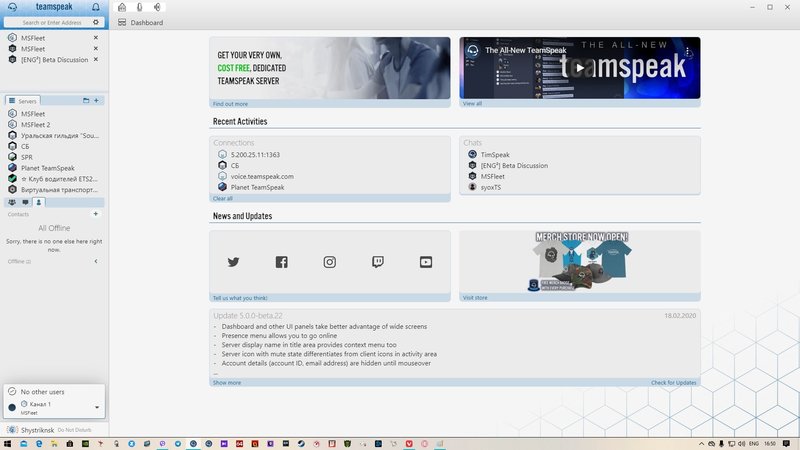800x450 pixels.
Task: Open File Explorer in taskbar
Action: (x=54, y=444)
